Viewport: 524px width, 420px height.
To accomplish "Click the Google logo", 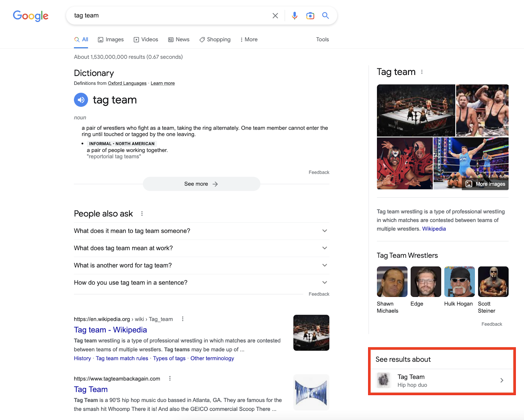I will tap(31, 15).
